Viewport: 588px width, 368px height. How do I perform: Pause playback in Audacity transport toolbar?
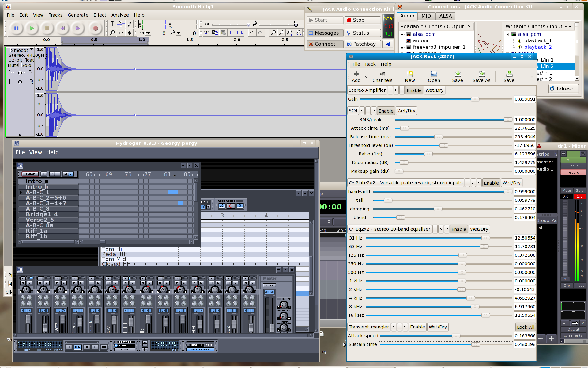pyautogui.click(x=17, y=28)
